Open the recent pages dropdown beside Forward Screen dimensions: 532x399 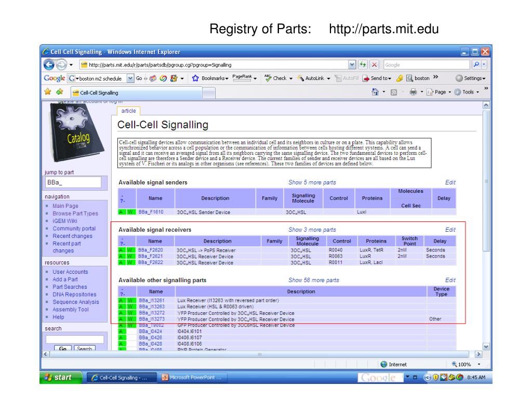point(71,65)
